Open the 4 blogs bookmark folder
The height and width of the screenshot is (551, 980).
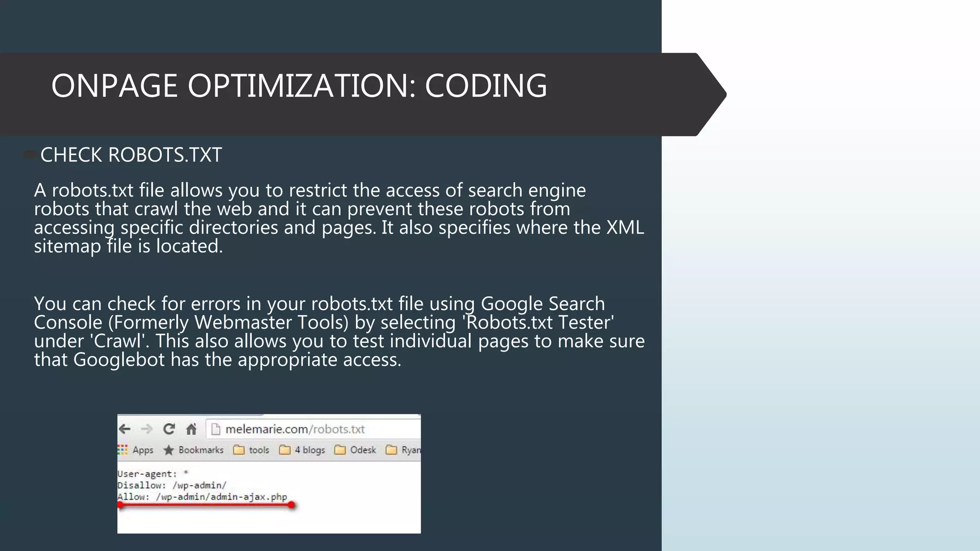coord(302,450)
